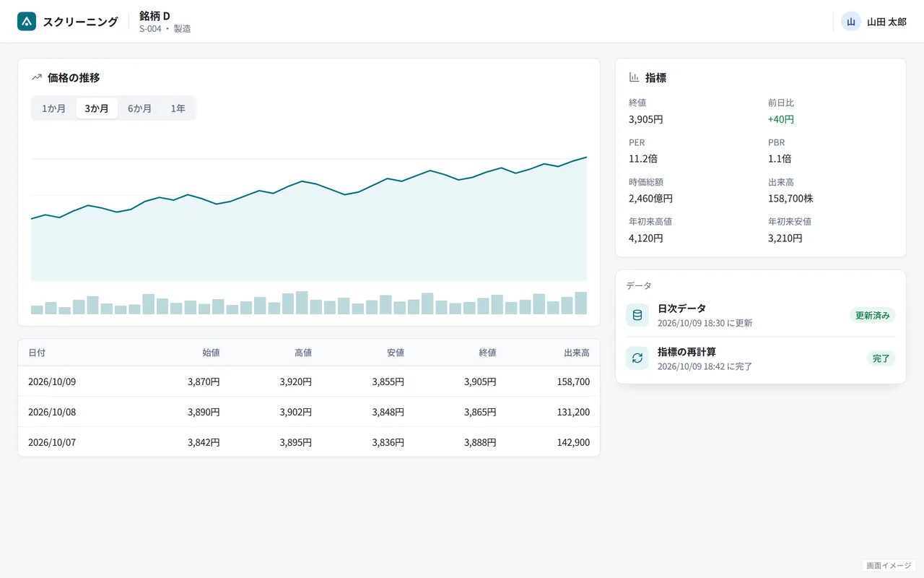The width and height of the screenshot is (924, 578).
Task: Click the 3,920円 high price cell
Action: 296,381
